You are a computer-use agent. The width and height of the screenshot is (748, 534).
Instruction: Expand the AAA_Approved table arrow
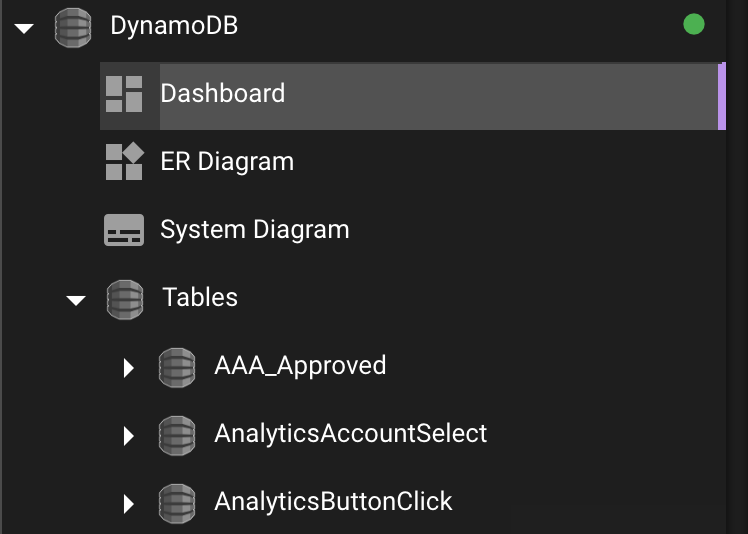coord(128,368)
